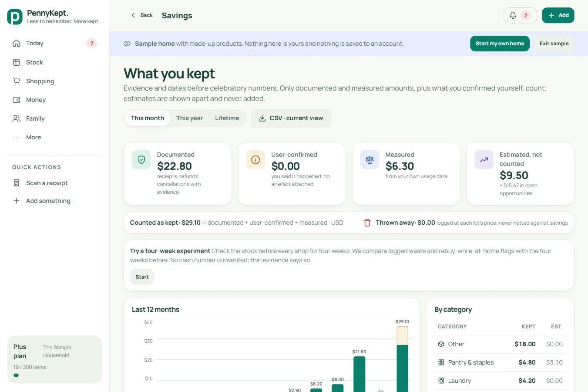588x392 pixels.
Task: Click the KEPT column header
Action: point(528,327)
